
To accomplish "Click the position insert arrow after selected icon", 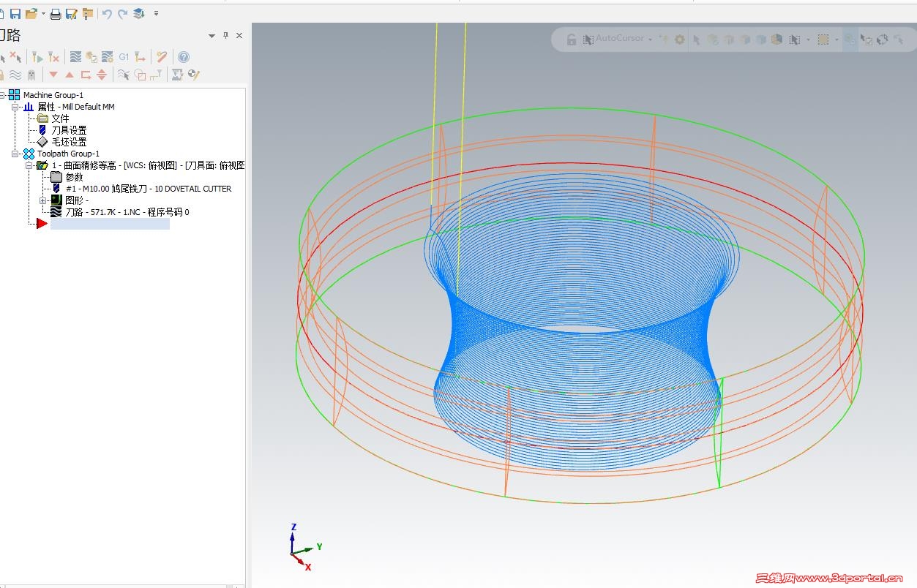I will tap(86, 75).
